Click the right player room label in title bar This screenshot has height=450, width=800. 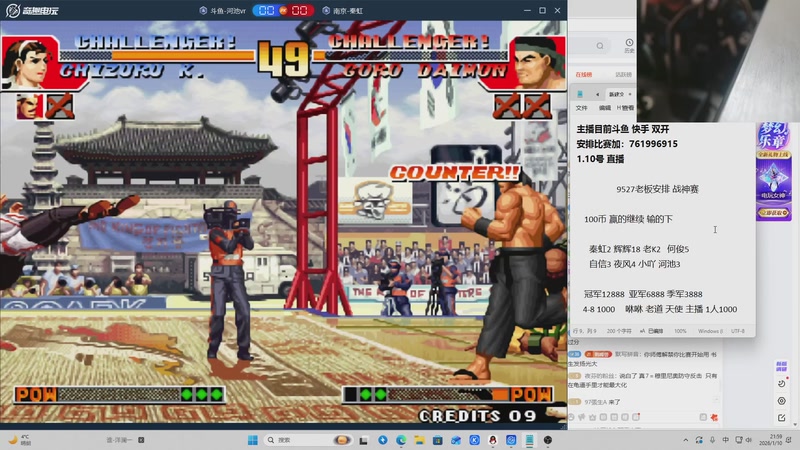pos(343,11)
